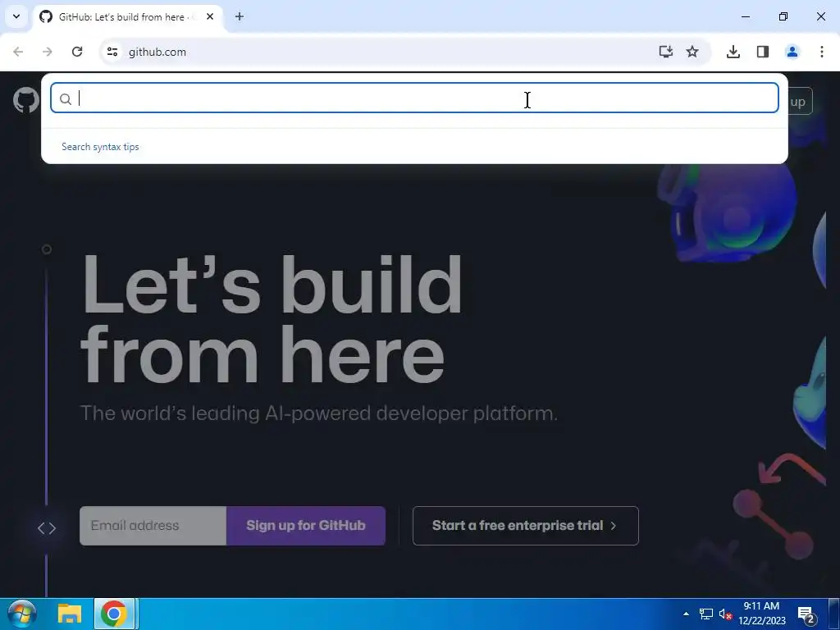This screenshot has height=630, width=840.
Task: Open the site information icon in address bar
Action: (x=112, y=52)
